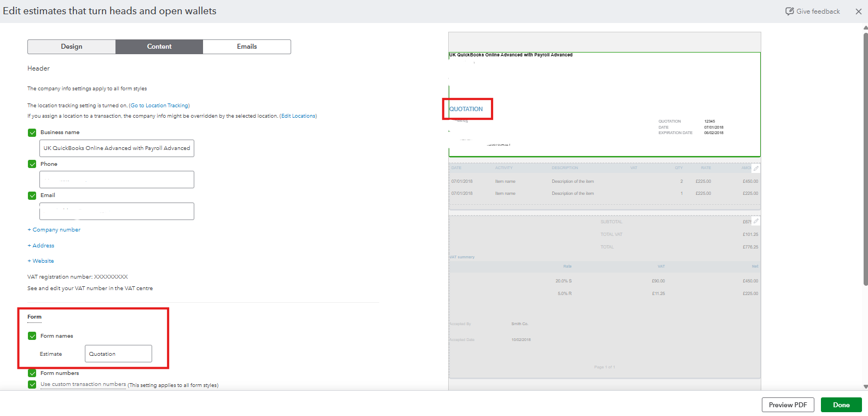Click the vertical page scrollbar

click(865, 159)
